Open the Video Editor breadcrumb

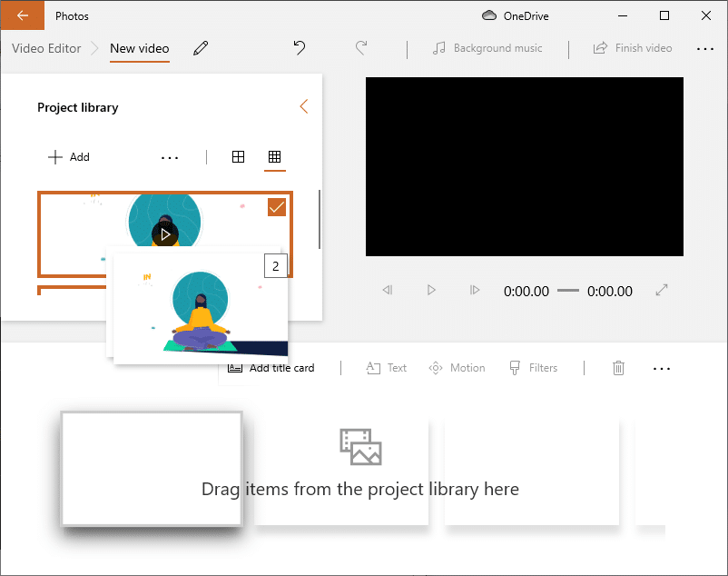pyautogui.click(x=46, y=48)
